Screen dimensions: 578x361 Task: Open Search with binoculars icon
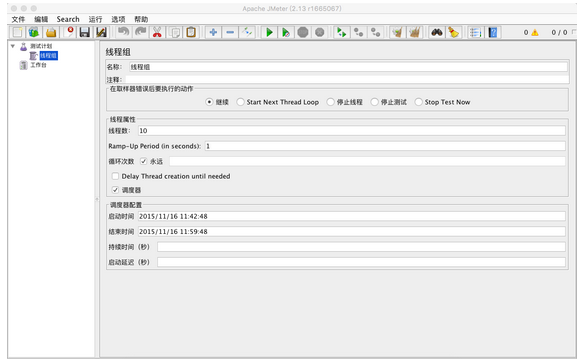click(437, 32)
